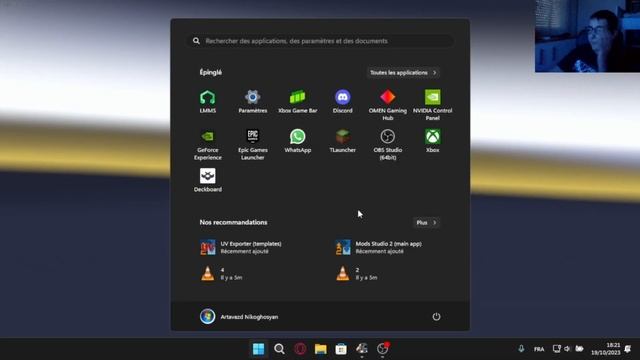Launch Xbox Game Bar
Screen dimensions: 640x360
point(298,101)
